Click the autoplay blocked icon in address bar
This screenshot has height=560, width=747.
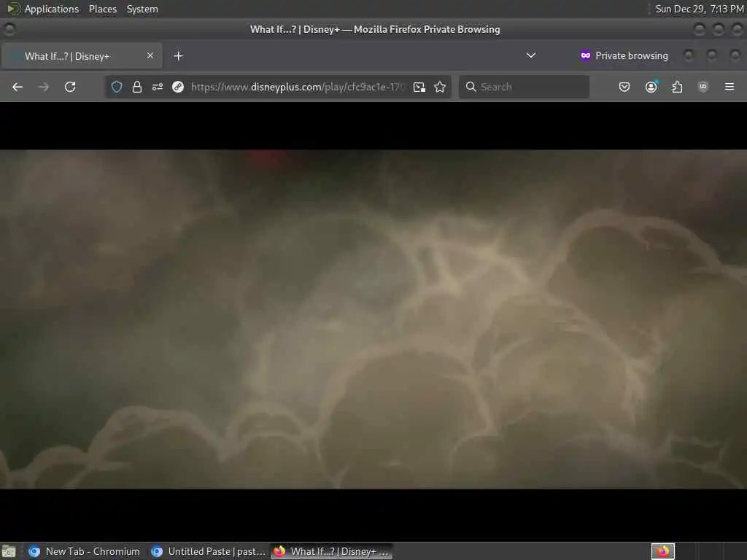(x=178, y=87)
